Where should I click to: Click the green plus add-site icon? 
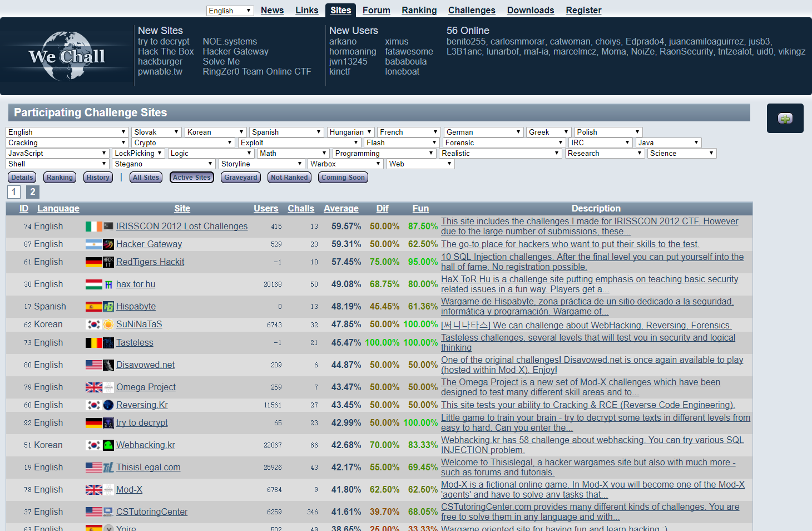point(785,118)
